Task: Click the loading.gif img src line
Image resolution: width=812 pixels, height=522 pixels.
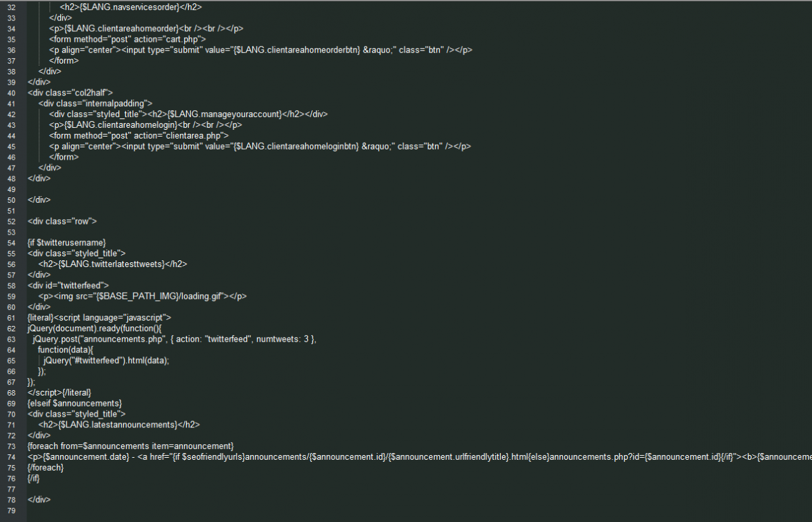Action: pyautogui.click(x=142, y=296)
